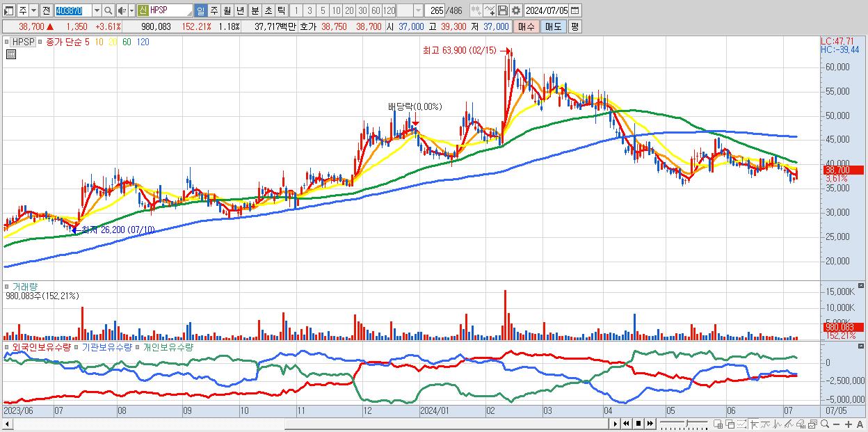
Task: Switch to weekly (주) period toggle
Action: click(x=214, y=10)
